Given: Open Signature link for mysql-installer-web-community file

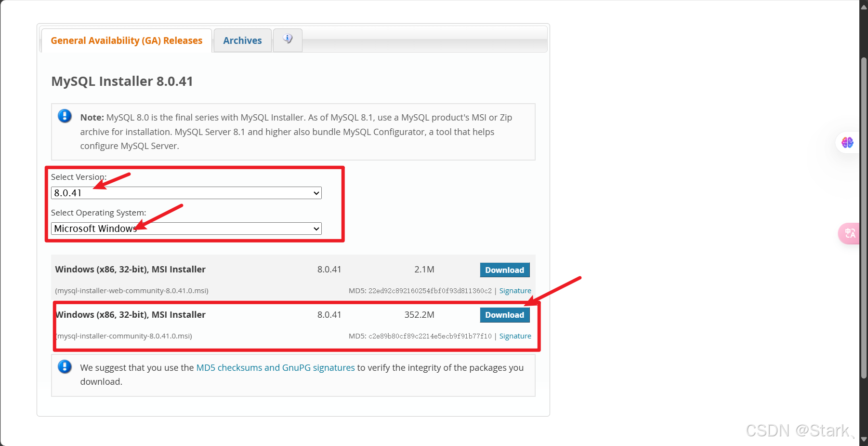Looking at the screenshot, I should pos(515,291).
